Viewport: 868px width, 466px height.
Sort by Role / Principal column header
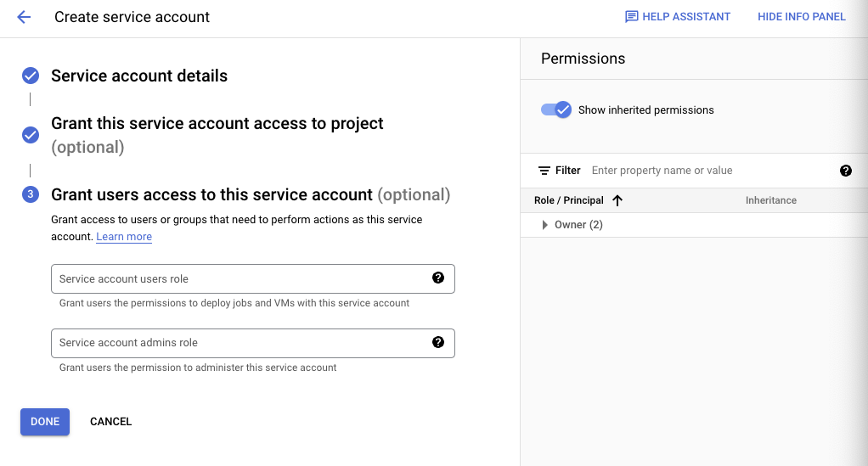(x=569, y=200)
